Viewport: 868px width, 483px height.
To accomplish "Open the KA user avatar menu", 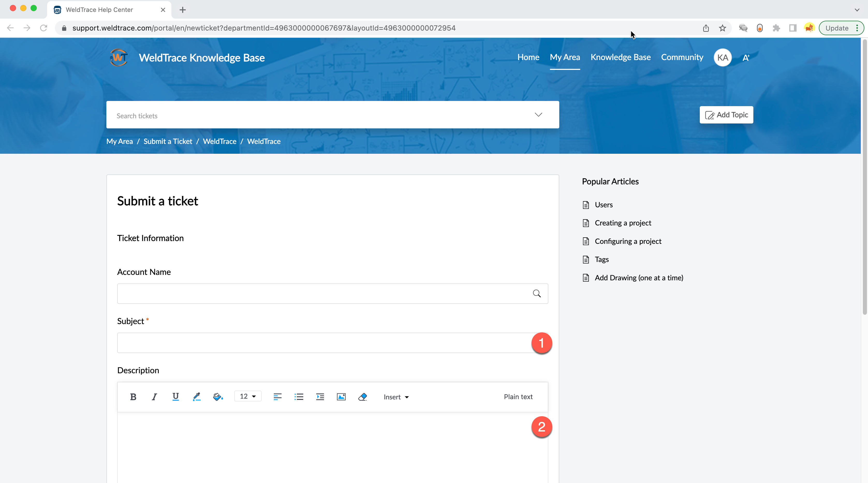I will coord(723,58).
